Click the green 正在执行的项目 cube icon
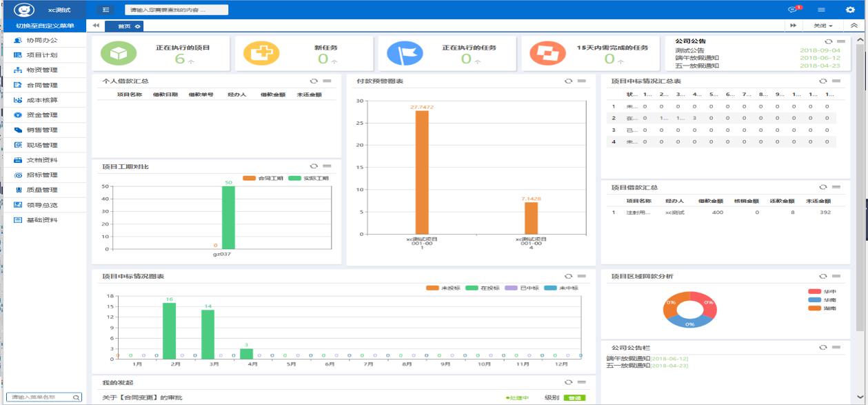 tap(119, 53)
